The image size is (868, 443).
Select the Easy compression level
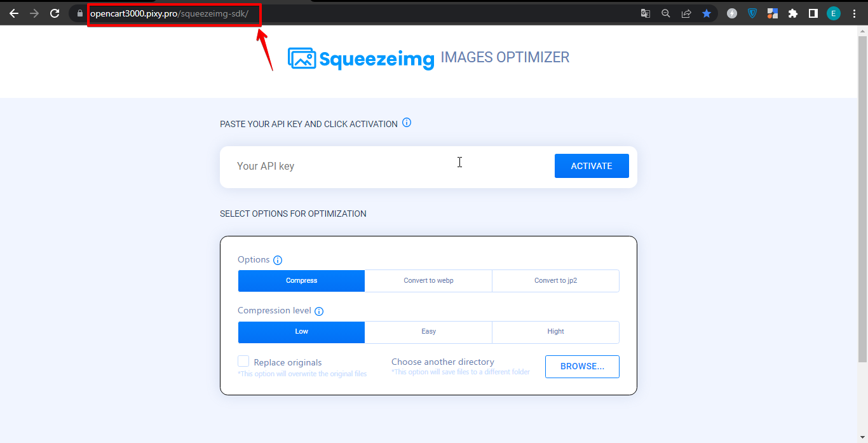pos(428,332)
